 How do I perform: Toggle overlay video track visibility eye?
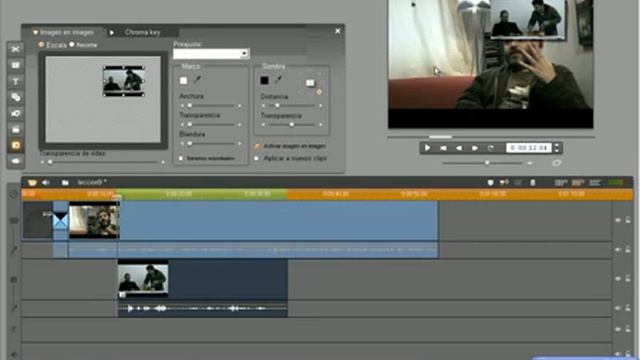pyautogui.click(x=618, y=279)
